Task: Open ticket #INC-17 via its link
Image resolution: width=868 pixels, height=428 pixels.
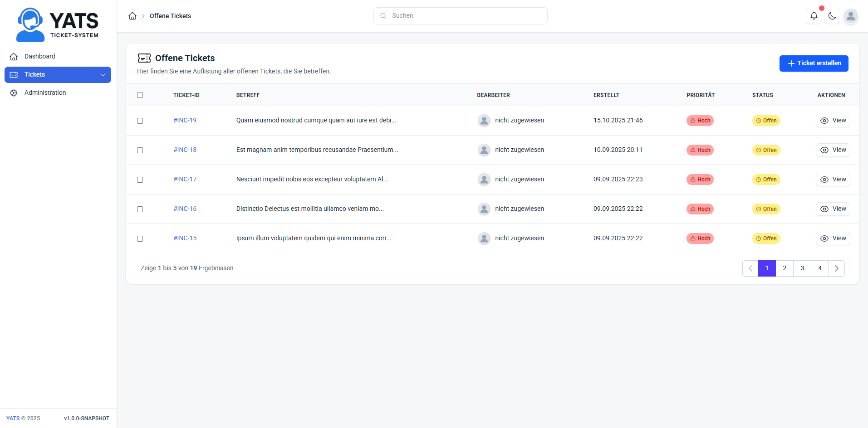Action: (x=185, y=179)
